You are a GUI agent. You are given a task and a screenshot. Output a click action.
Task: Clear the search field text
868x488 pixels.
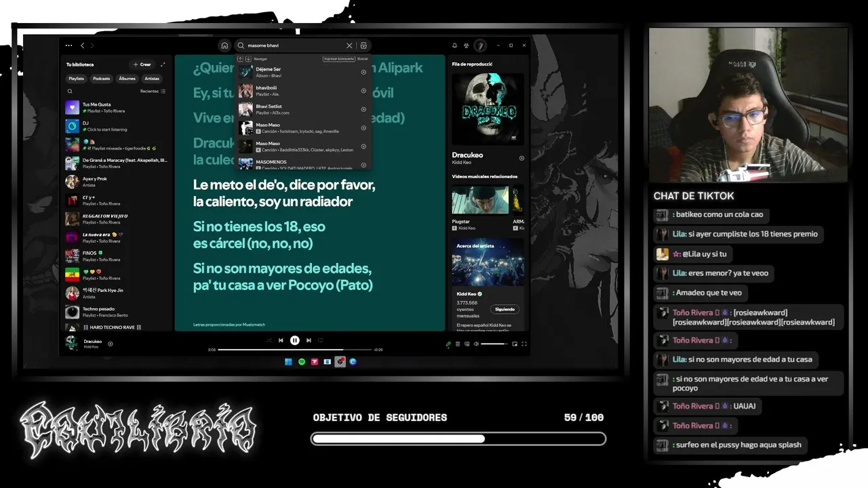coord(349,45)
